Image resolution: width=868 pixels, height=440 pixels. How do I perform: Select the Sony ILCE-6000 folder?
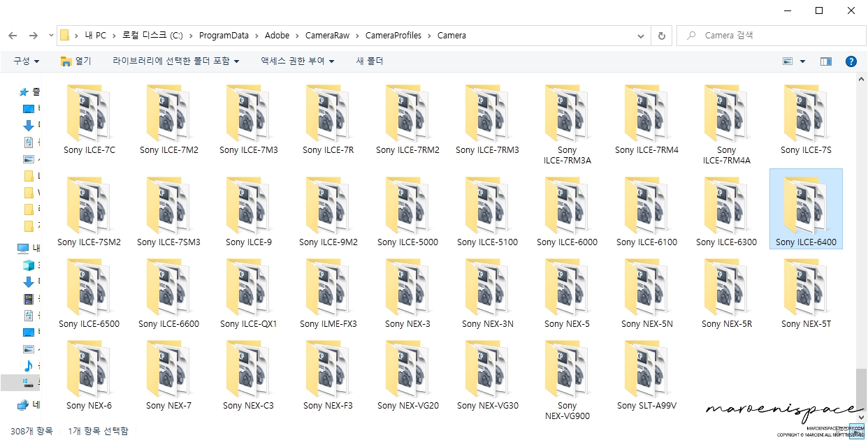click(567, 211)
